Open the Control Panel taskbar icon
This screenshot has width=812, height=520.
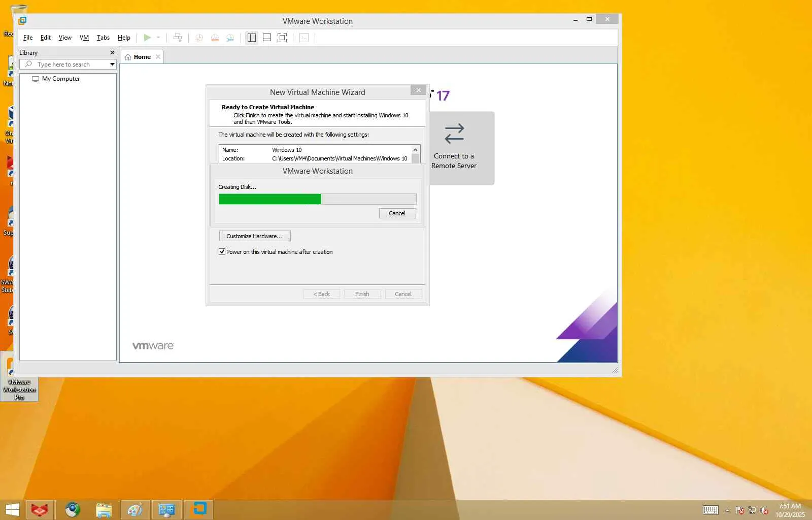tap(167, 510)
